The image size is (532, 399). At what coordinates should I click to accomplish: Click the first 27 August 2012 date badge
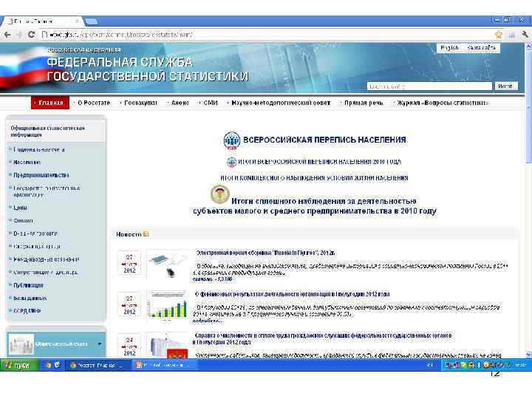coord(129,264)
